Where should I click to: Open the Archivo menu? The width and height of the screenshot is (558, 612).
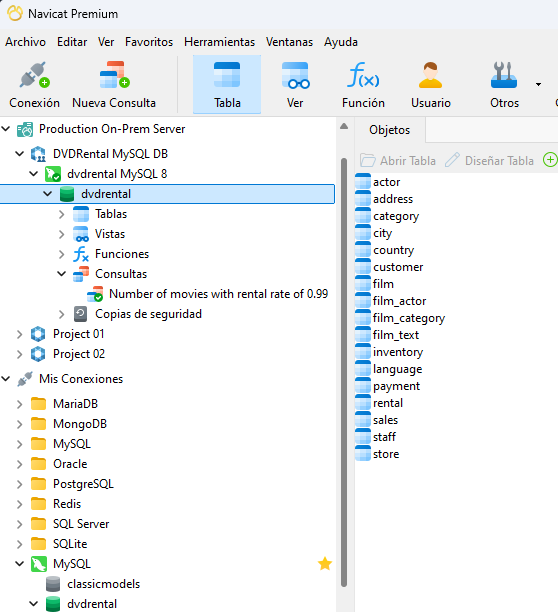coord(25,42)
